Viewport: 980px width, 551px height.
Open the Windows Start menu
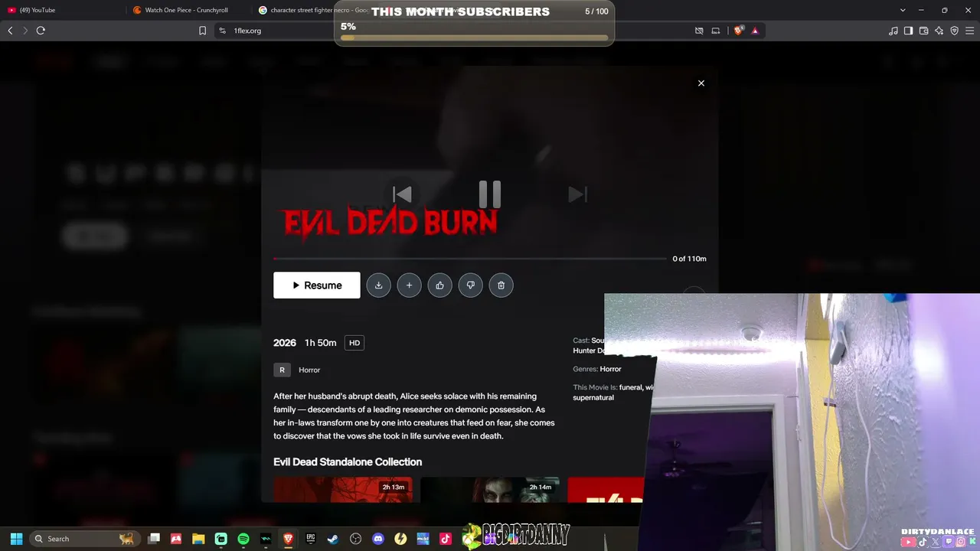coord(16,539)
